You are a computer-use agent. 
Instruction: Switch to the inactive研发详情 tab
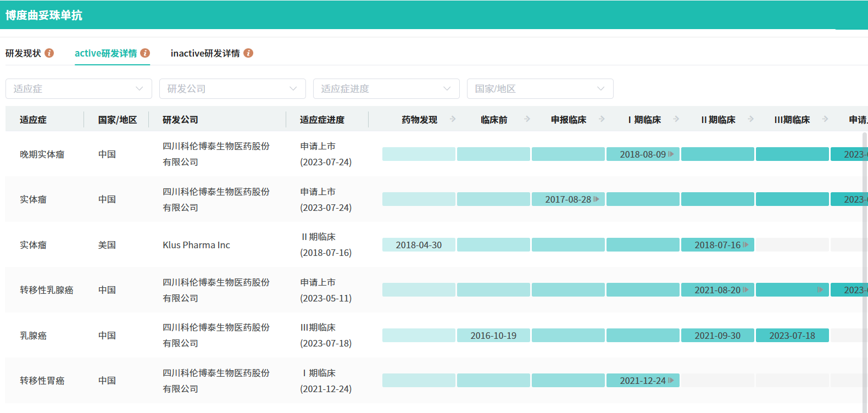click(205, 53)
